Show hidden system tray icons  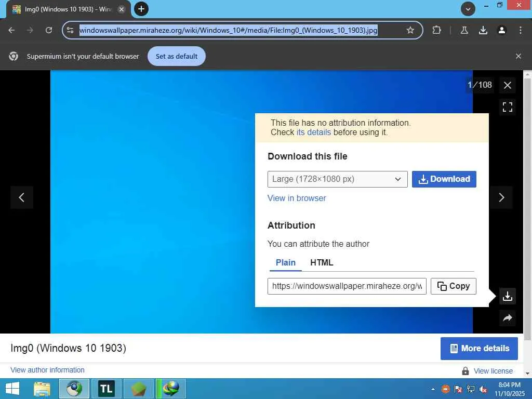point(433,389)
